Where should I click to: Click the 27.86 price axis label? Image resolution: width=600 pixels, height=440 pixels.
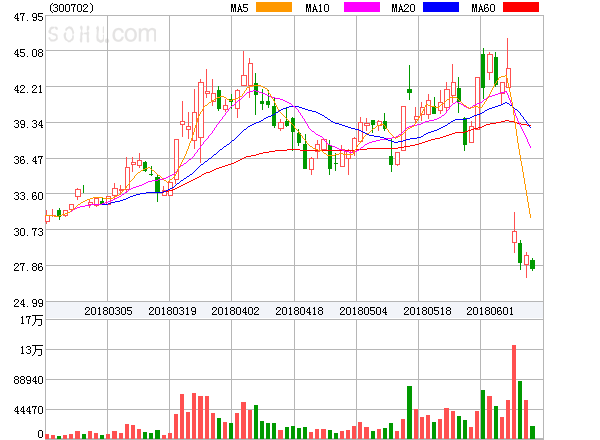tap(29, 267)
